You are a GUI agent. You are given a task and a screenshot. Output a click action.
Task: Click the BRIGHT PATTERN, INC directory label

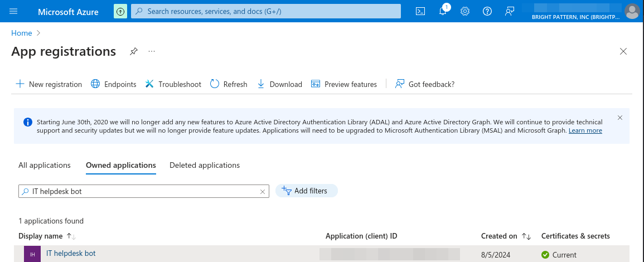(x=575, y=17)
